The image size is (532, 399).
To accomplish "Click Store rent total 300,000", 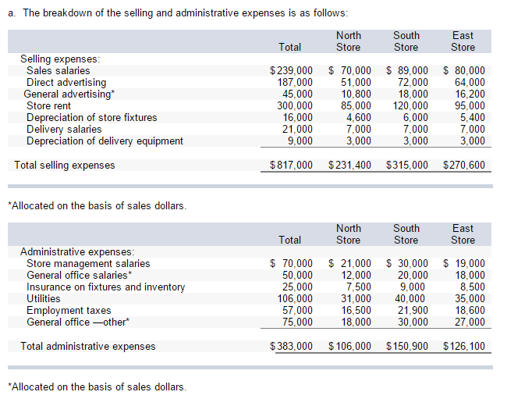I will coord(295,106).
